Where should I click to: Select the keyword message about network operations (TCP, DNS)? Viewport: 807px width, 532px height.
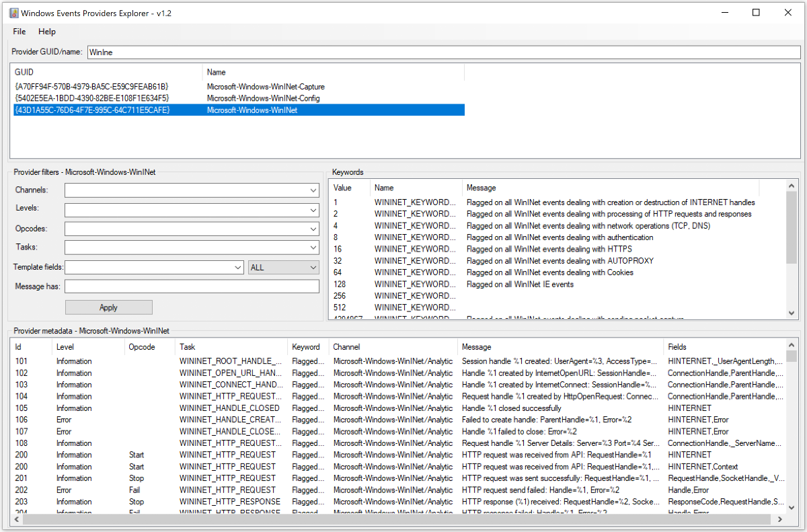588,226
